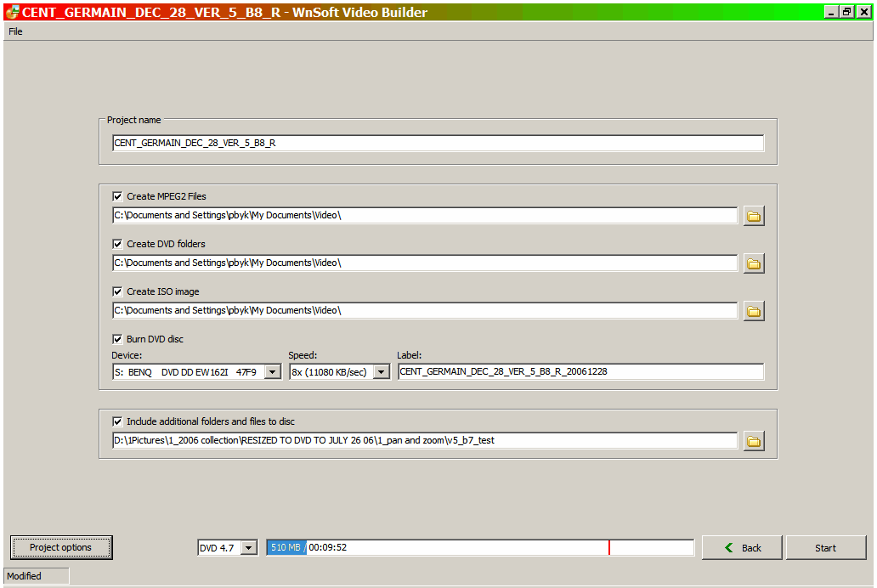Image resolution: width=877 pixels, height=588 pixels.
Task: Click the 00:09:52 duration text
Action: coord(328,548)
